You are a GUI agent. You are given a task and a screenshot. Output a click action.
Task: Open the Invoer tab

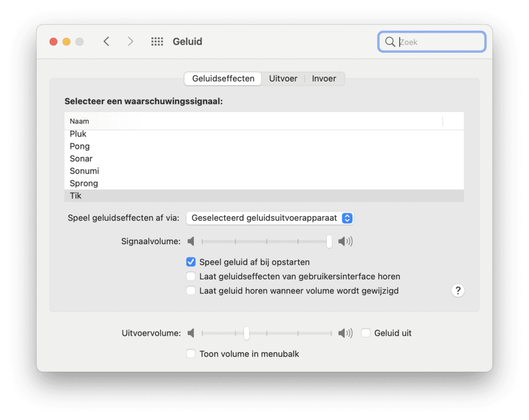pyautogui.click(x=324, y=79)
